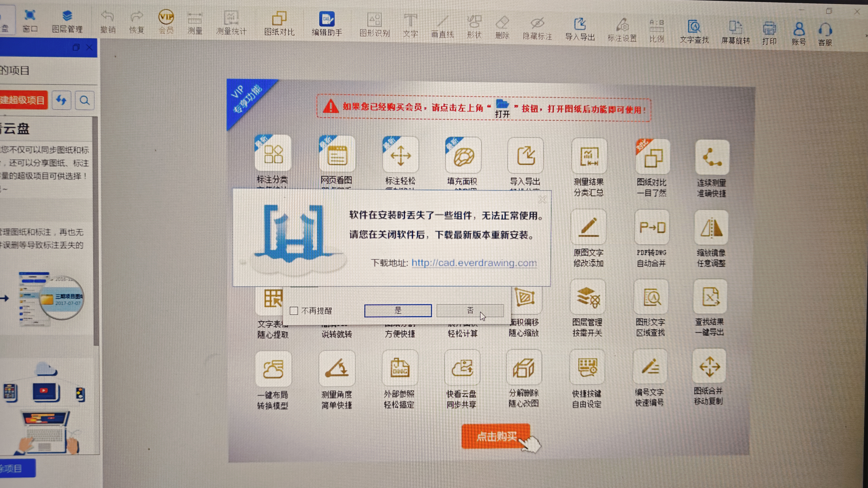868x488 pixels.
Task: Click the 图形文字 区域查找 icon
Action: 651,297
